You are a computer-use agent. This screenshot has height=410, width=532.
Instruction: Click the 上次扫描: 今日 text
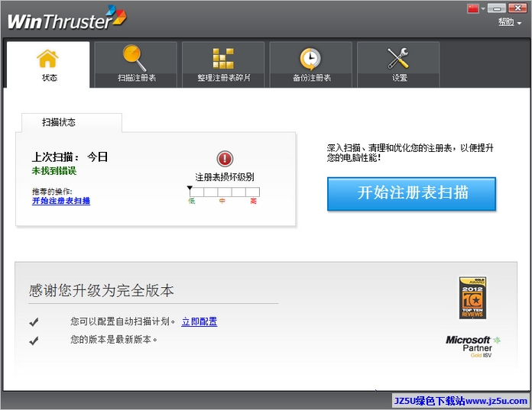(x=70, y=157)
